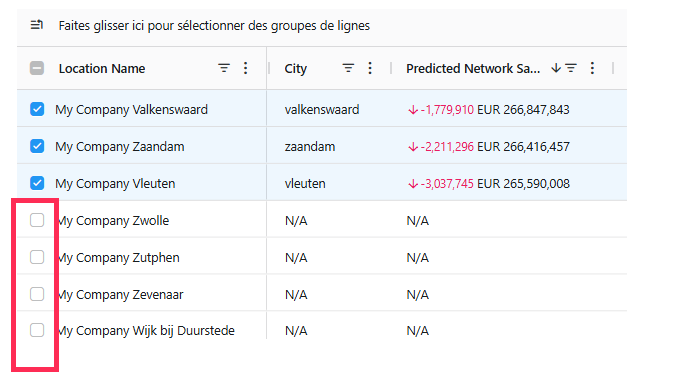Click the Predicted Network Sa... column header
This screenshot has height=377, width=677.
point(473,68)
